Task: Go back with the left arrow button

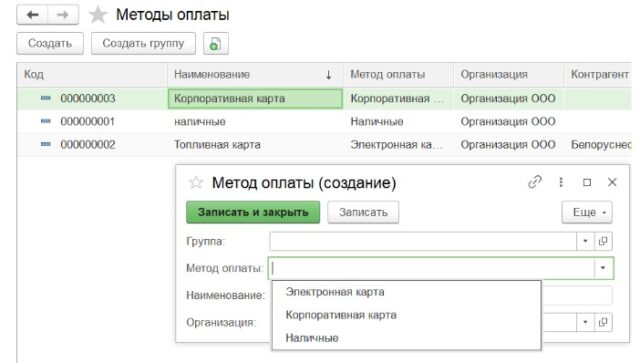Action: click(32, 15)
